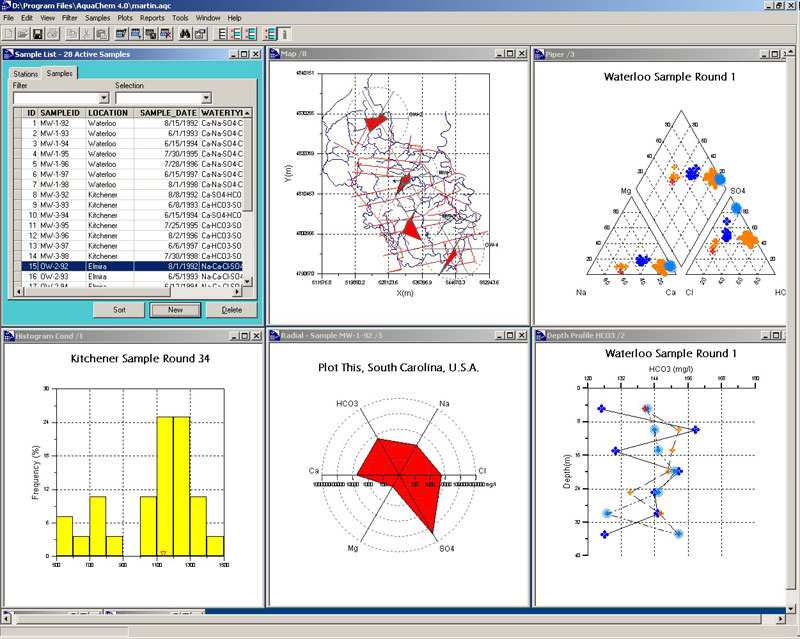Click the Cut scissors icon
The height and width of the screenshot is (639, 800).
pyautogui.click(x=86, y=34)
